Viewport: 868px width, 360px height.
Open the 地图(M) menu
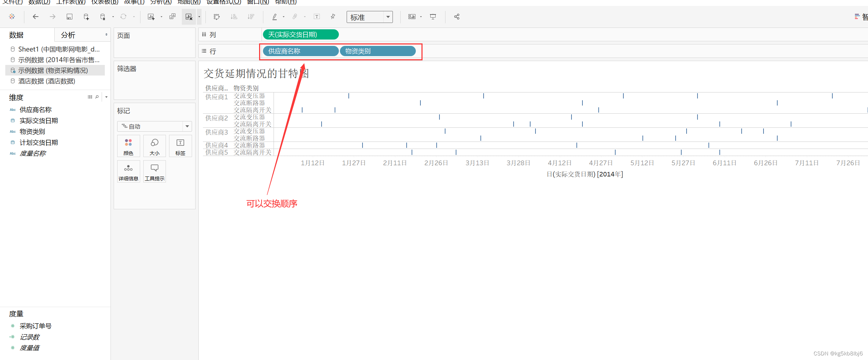189,2
